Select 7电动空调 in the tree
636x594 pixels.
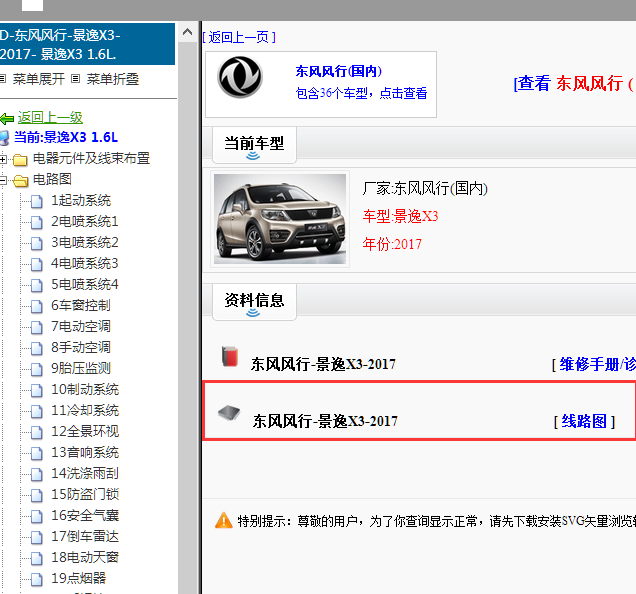(x=81, y=327)
